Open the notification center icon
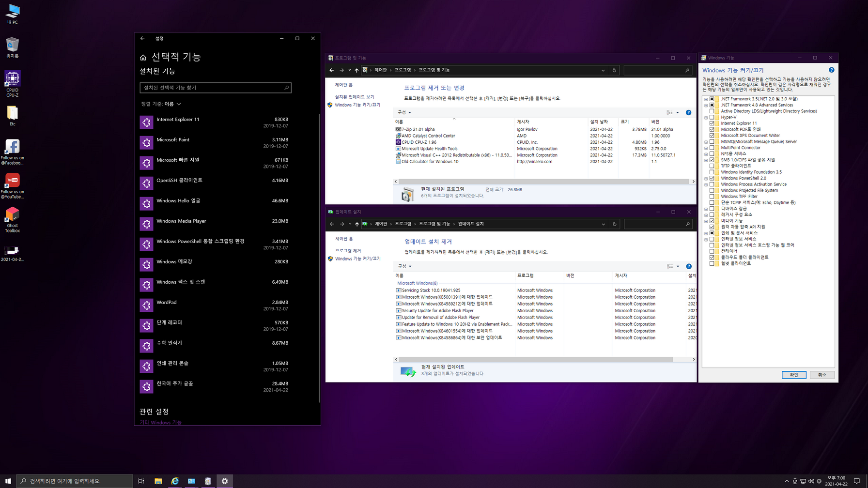Viewport: 868px width, 488px height. pyautogui.click(x=857, y=481)
